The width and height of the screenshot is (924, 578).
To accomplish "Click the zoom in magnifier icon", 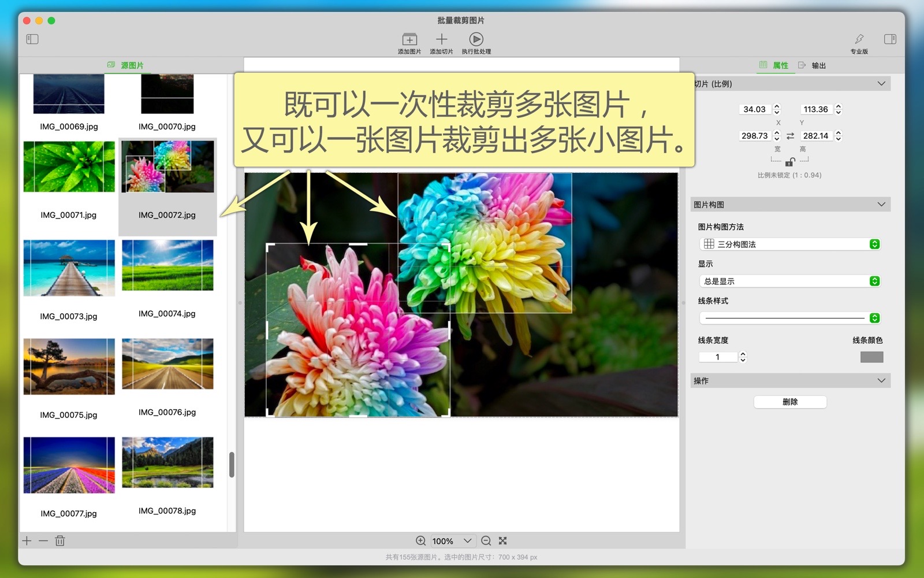I will tap(421, 541).
